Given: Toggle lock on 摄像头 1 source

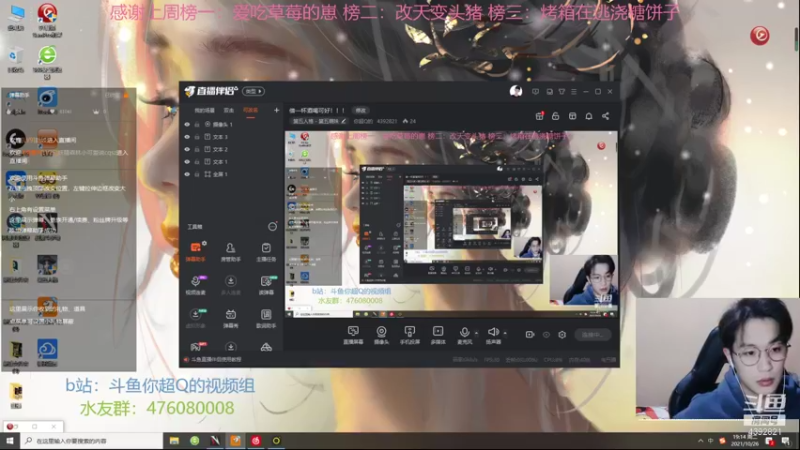Looking at the screenshot, I should [197, 124].
